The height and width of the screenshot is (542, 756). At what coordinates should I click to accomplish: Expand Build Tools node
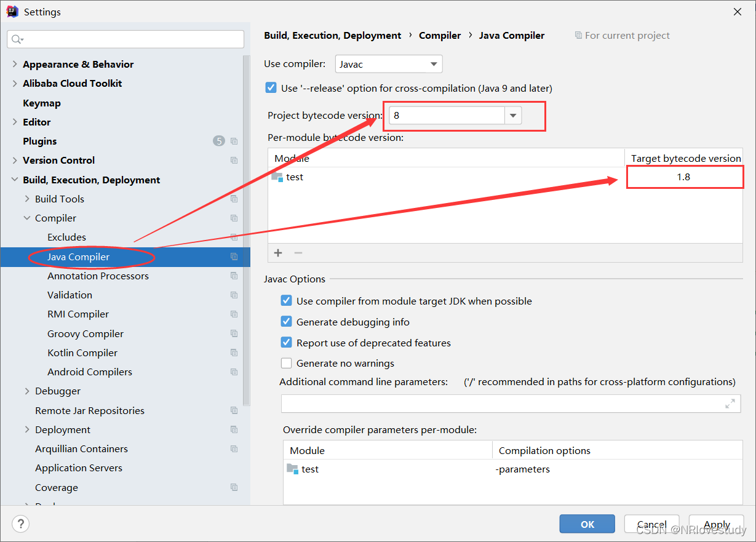[27, 199]
